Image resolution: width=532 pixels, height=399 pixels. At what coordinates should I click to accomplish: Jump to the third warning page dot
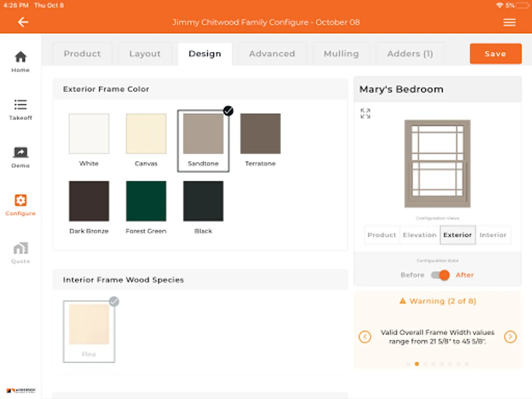(425, 364)
